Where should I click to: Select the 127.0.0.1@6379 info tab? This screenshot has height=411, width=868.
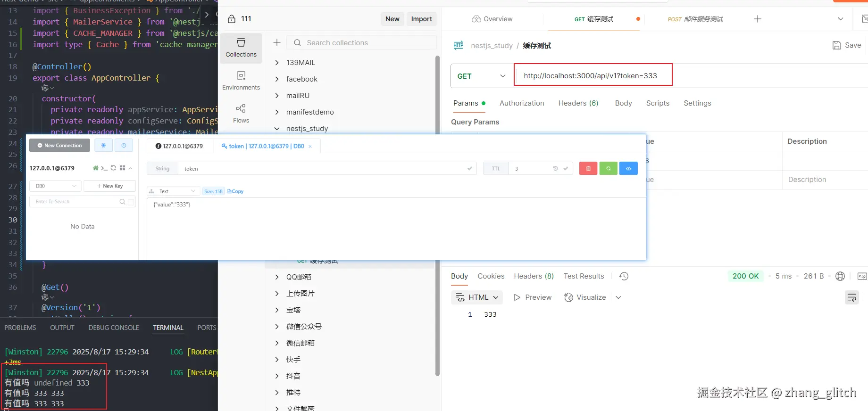tap(180, 146)
